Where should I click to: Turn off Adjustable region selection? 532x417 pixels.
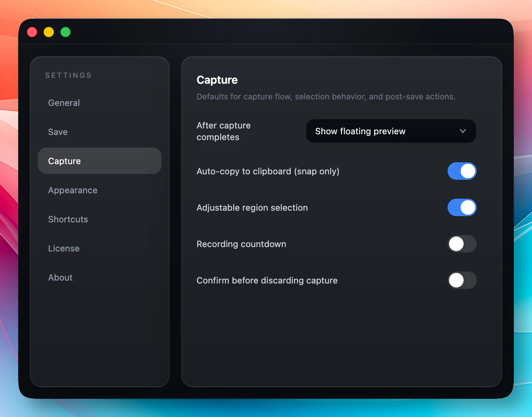coord(462,207)
